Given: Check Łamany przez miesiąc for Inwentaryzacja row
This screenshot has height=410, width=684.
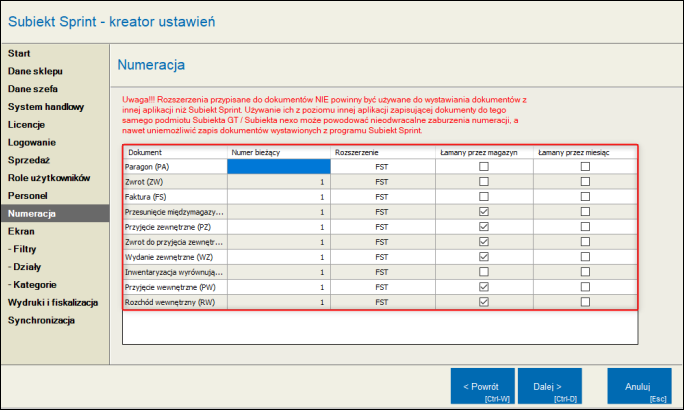Looking at the screenshot, I should pyautogui.click(x=585, y=272).
